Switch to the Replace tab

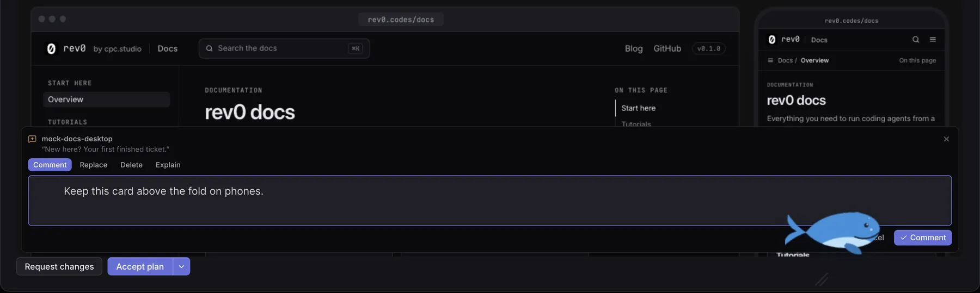[94, 165]
